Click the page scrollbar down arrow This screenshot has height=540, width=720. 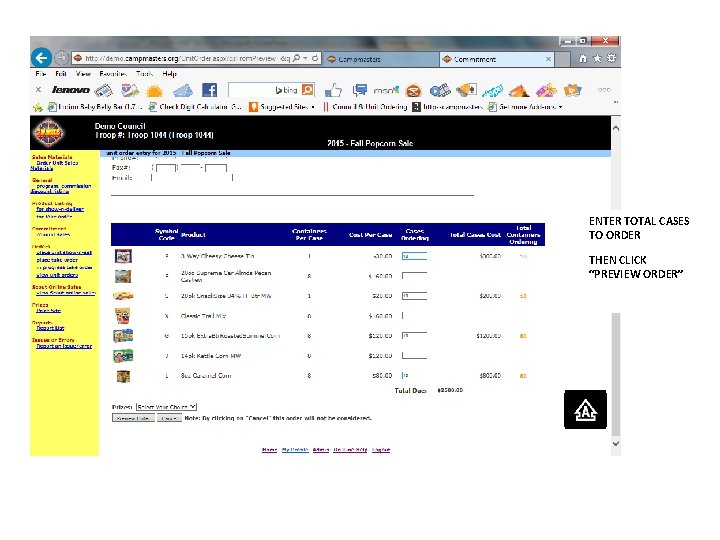(616, 444)
